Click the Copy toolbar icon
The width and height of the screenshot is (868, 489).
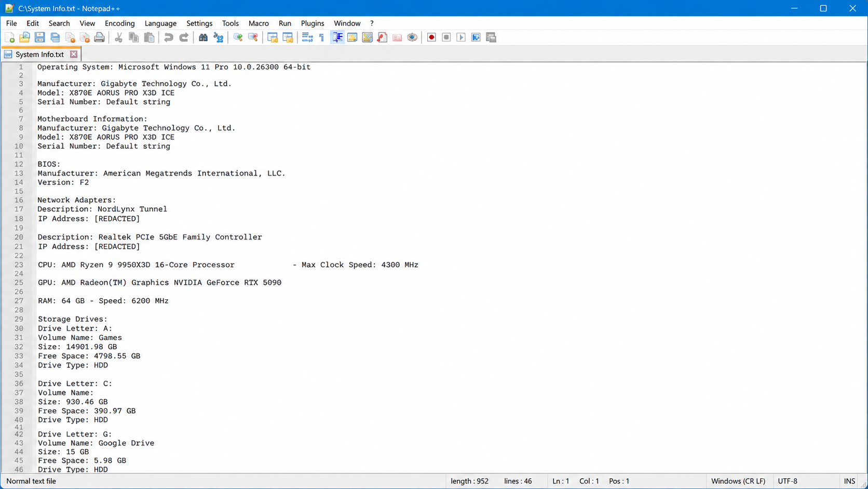(133, 37)
